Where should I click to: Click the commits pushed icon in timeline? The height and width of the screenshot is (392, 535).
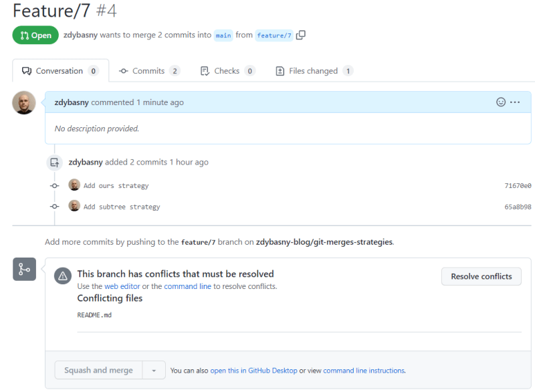click(55, 163)
